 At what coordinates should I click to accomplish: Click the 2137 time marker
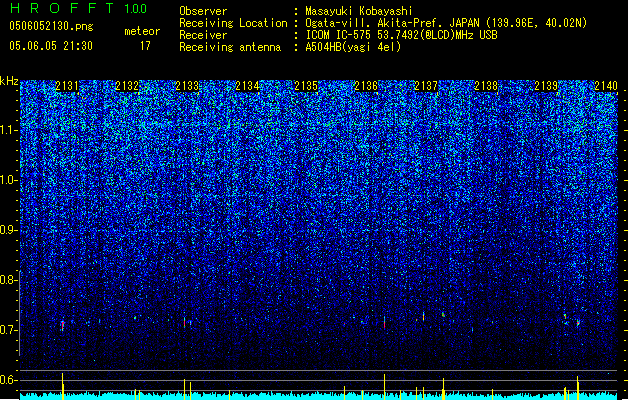click(426, 86)
